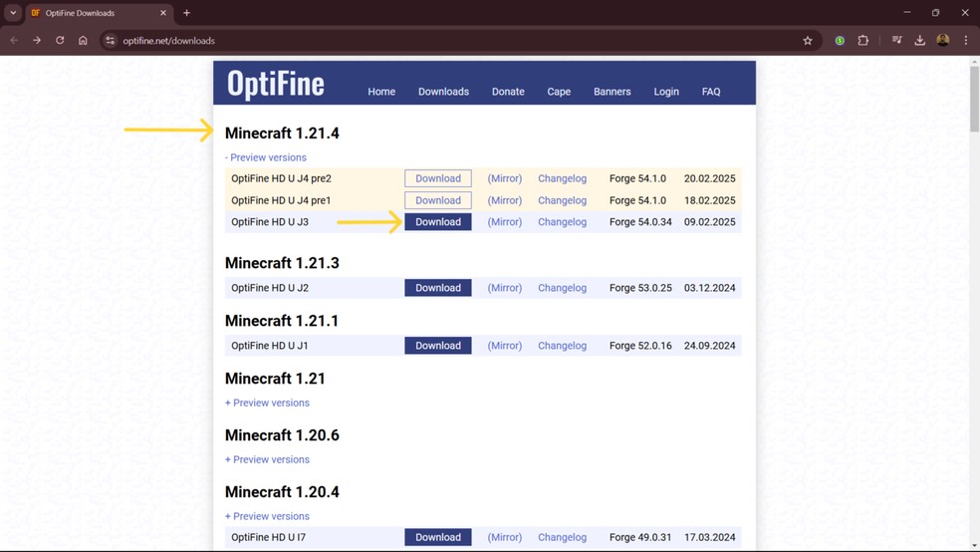
Task: Open the Chrome three-dot menu
Action: coord(966,41)
